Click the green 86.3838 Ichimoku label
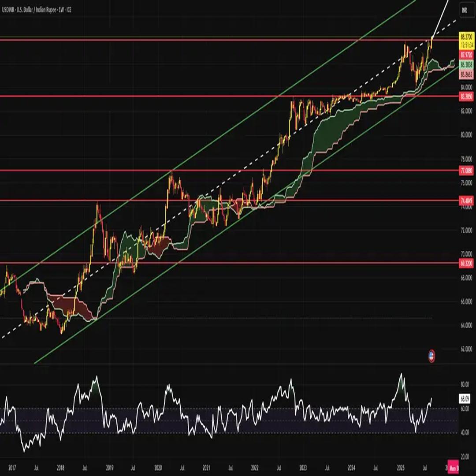The image size is (476, 476). point(466,64)
